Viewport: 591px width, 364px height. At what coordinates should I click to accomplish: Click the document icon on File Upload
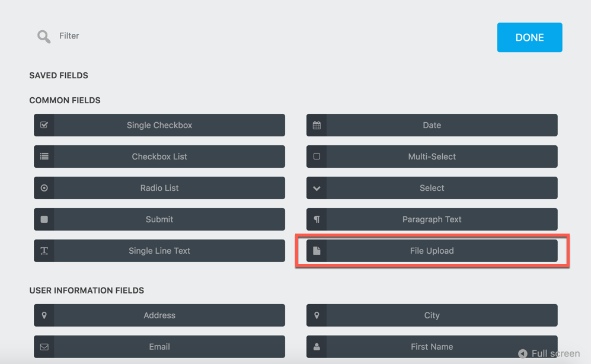(x=317, y=251)
